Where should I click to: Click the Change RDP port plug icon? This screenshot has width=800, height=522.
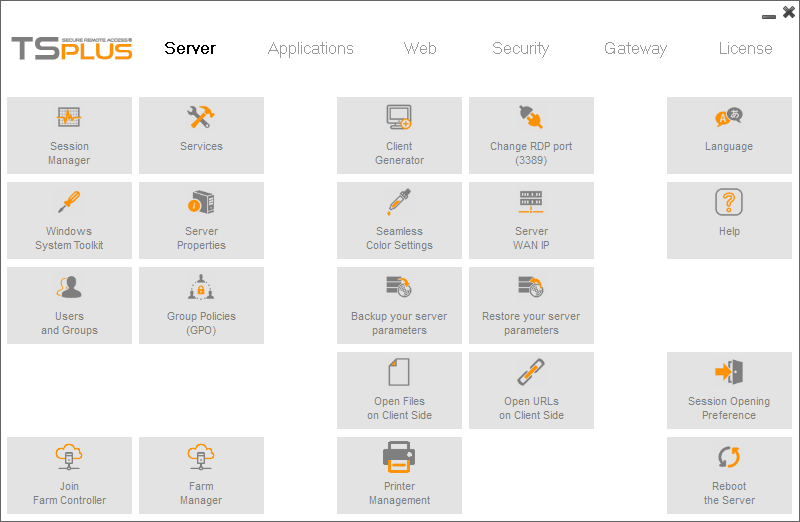click(531, 117)
